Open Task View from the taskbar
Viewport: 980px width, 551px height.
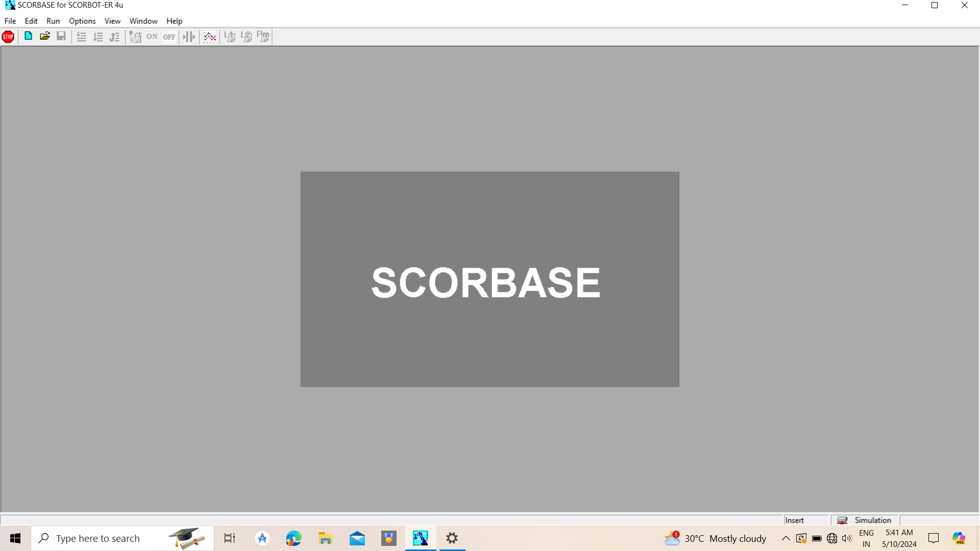(x=230, y=538)
